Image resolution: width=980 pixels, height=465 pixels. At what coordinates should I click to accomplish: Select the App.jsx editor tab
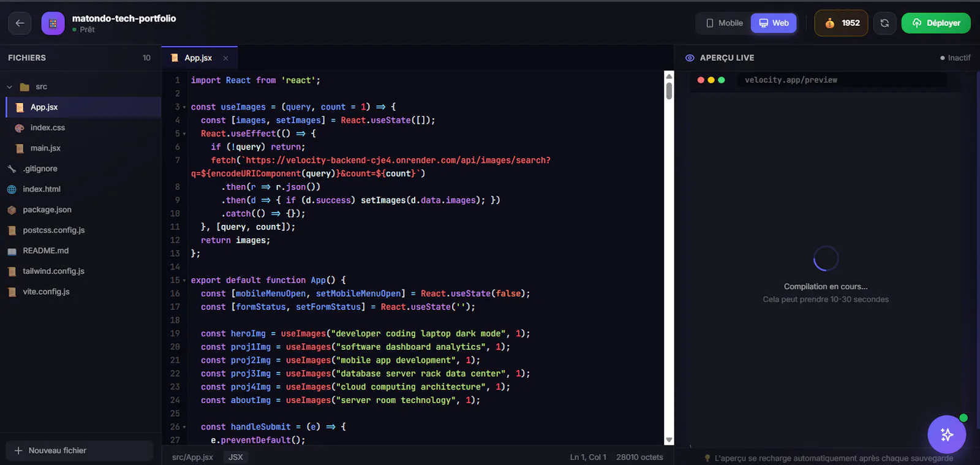pos(199,58)
